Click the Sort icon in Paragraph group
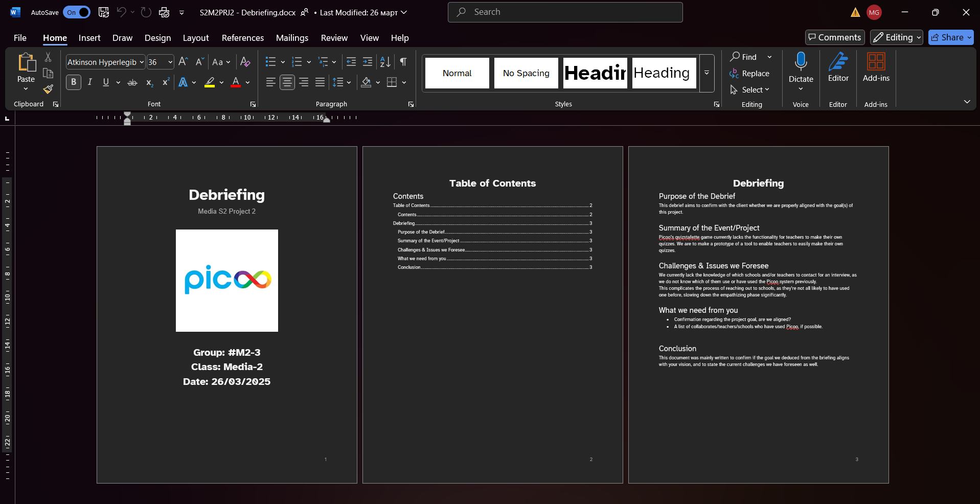Viewport: 980px width, 504px height. pos(385,62)
